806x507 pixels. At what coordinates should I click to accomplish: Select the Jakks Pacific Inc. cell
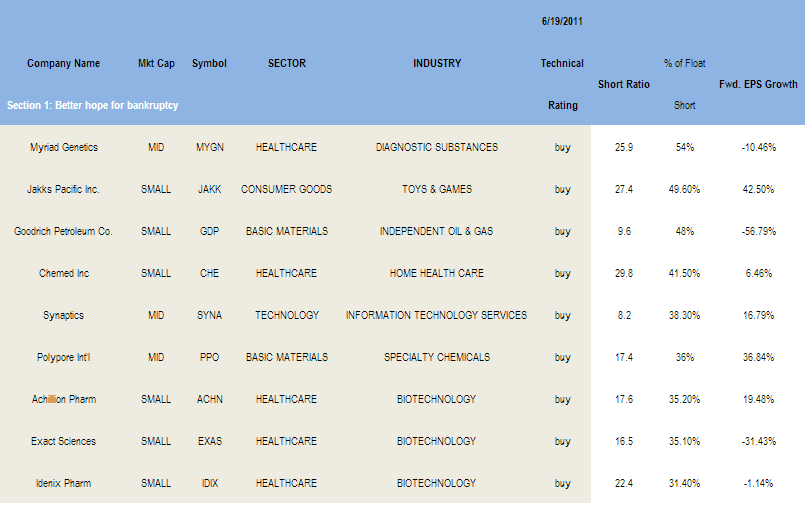point(63,189)
